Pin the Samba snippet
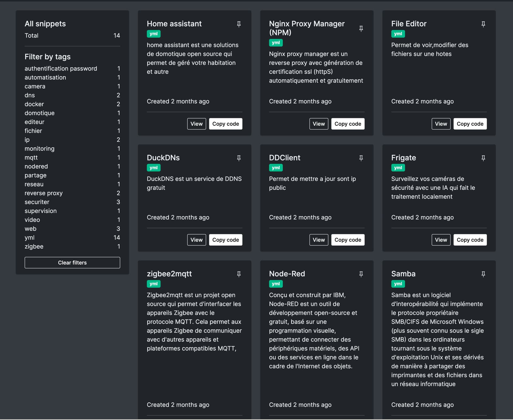This screenshot has width=513, height=420. point(483,274)
